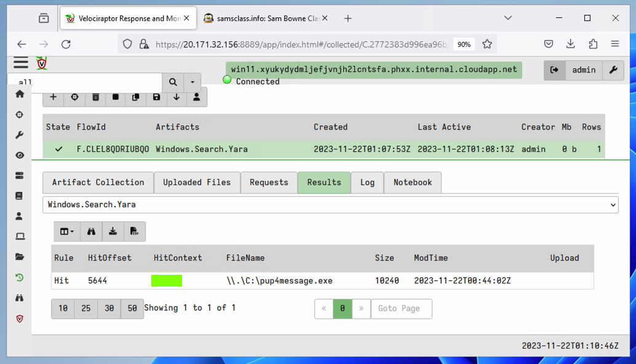Switch to Log tab
The height and width of the screenshot is (364, 636).
(367, 183)
